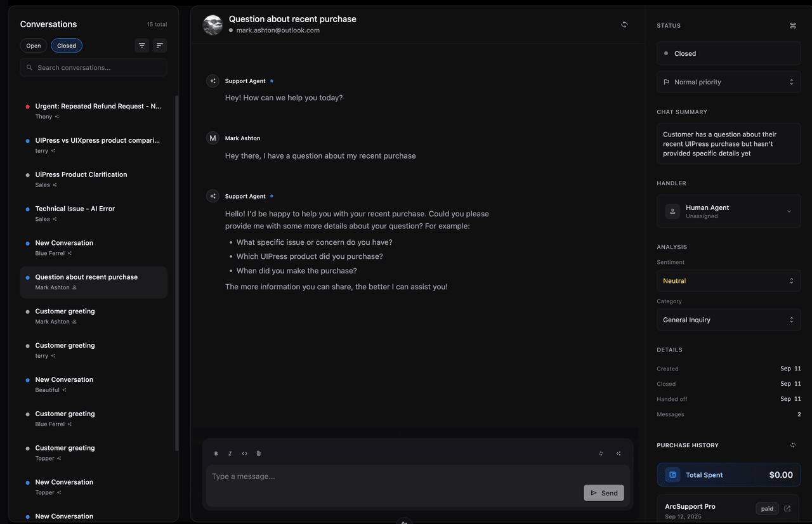Open New Conversation from Blue Ferrel
The width and height of the screenshot is (812, 524).
pos(94,248)
